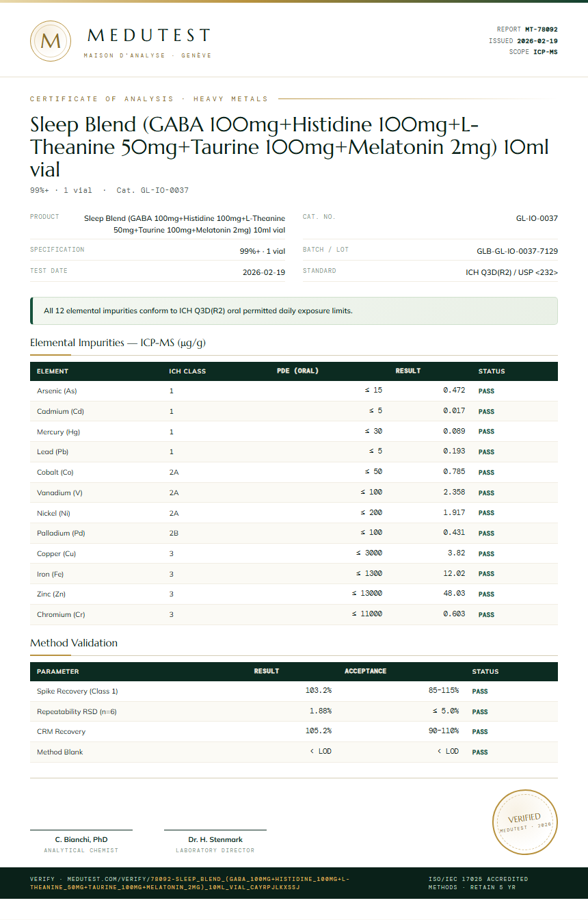Select Chromium (Cr) row label
Image resolution: width=588 pixels, height=920 pixels.
pyautogui.click(x=61, y=615)
